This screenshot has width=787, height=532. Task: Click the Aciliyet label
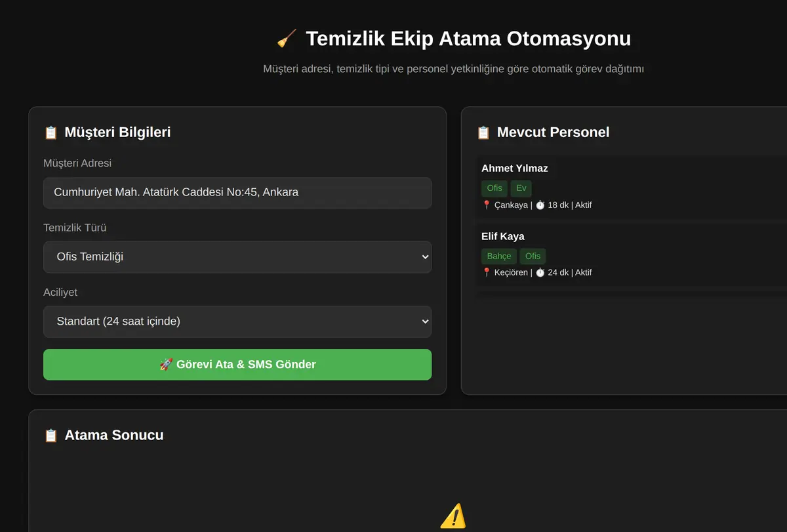coord(60,292)
